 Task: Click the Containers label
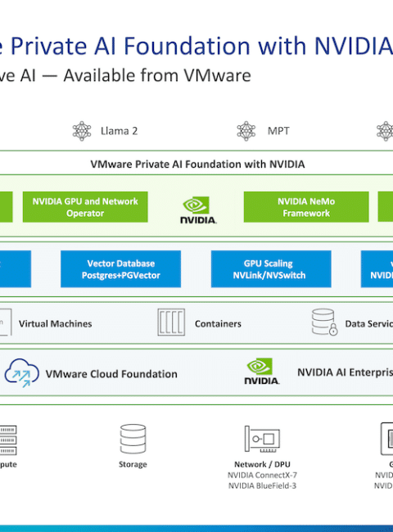tap(218, 323)
